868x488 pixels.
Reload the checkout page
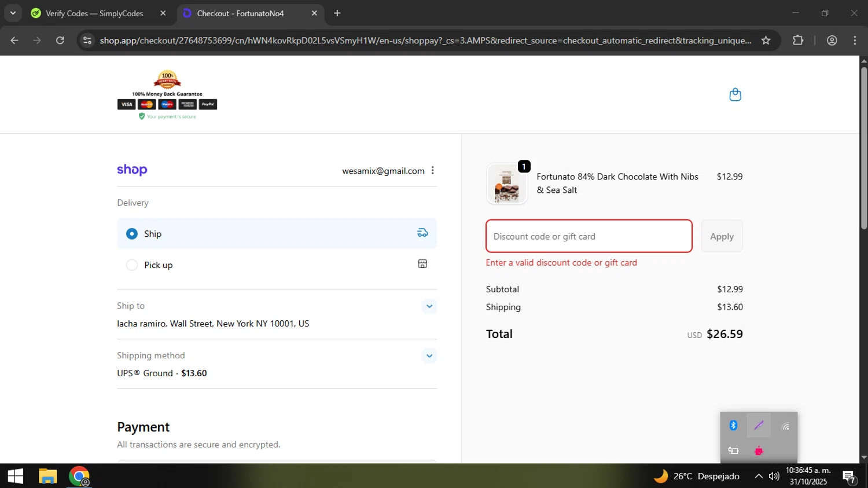point(60,40)
